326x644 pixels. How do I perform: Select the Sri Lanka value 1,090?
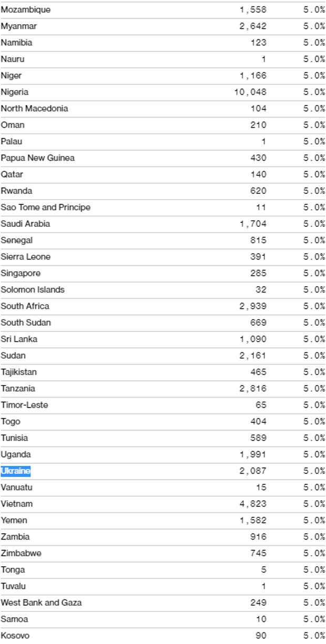pos(253,339)
